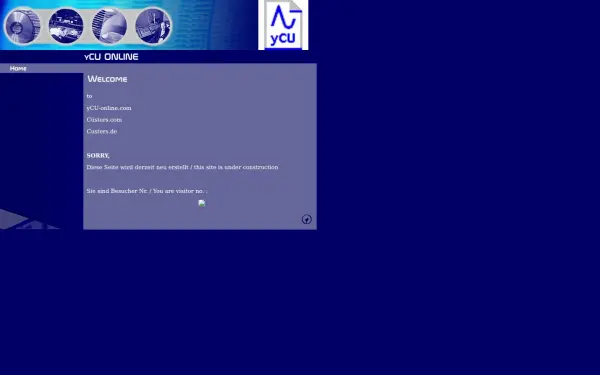Click the yCU-online.com text
The height and width of the screenshot is (375, 600).
[x=109, y=108]
